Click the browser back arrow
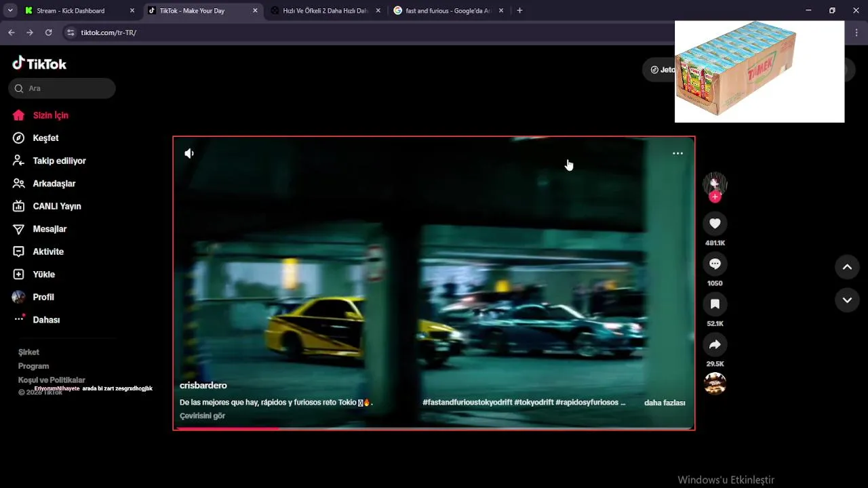 pyautogui.click(x=12, y=33)
